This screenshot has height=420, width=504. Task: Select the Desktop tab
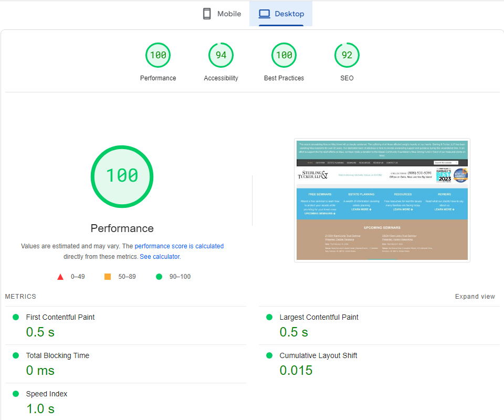coord(281,14)
